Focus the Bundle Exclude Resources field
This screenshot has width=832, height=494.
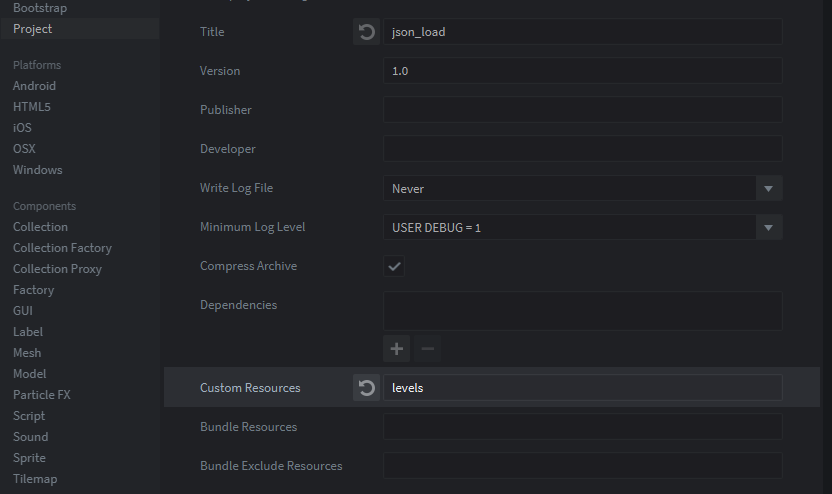tap(583, 466)
